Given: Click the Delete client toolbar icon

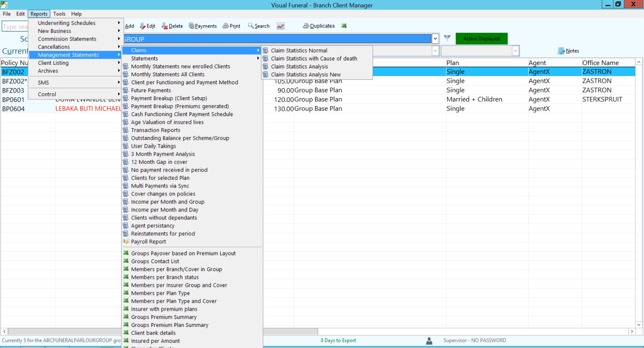Looking at the screenshot, I should pos(165,26).
